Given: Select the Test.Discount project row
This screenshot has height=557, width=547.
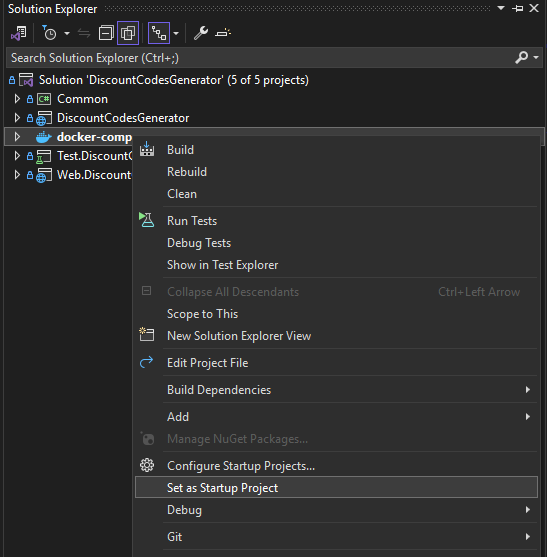Looking at the screenshot, I should point(94,156).
